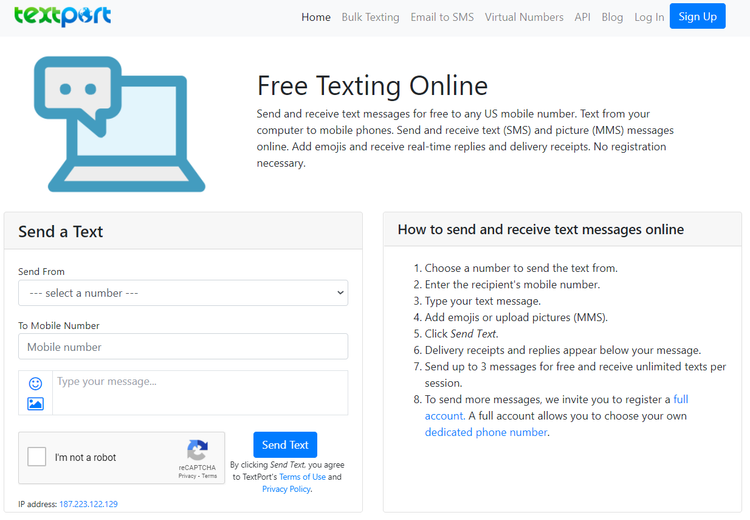Visit the Blog page
The width and height of the screenshot is (750, 520).
pos(612,17)
